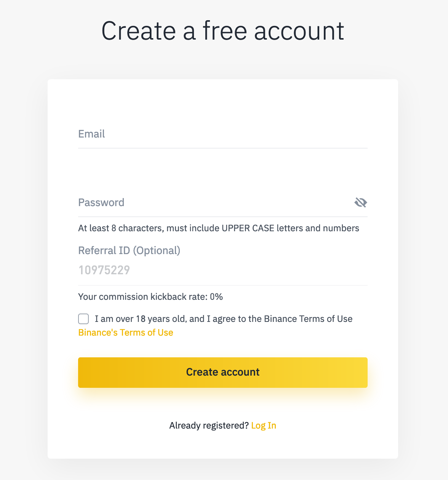Click the Referral ID (Optional) label
This screenshot has height=480, width=448.
click(129, 250)
